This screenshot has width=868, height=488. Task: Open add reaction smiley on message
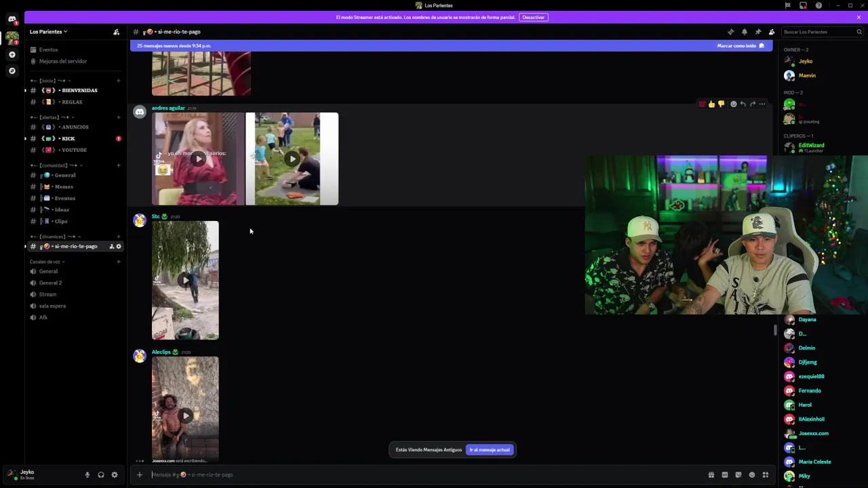tap(733, 104)
